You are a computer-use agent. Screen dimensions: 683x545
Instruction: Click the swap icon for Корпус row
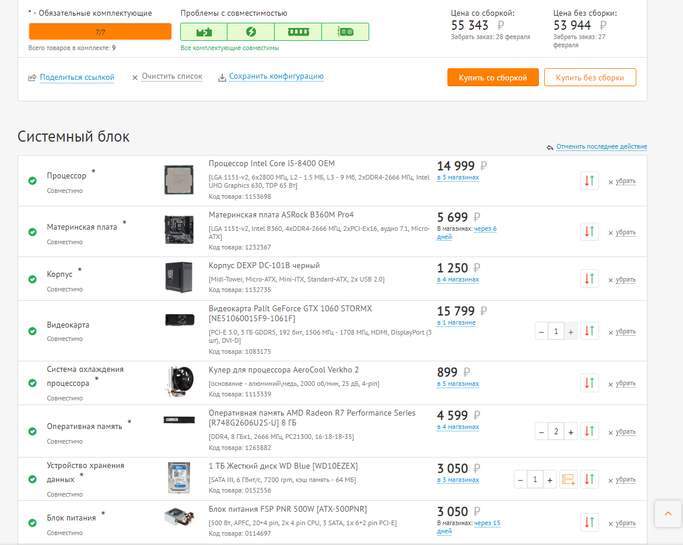pyautogui.click(x=589, y=279)
